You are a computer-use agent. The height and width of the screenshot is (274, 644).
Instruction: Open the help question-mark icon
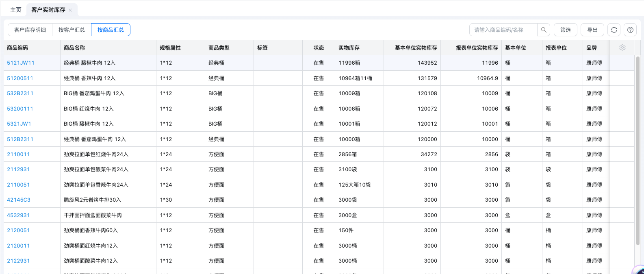coord(630,30)
